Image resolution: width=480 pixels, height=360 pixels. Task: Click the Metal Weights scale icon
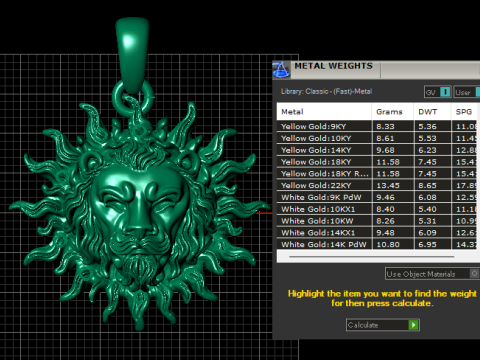click(x=281, y=70)
